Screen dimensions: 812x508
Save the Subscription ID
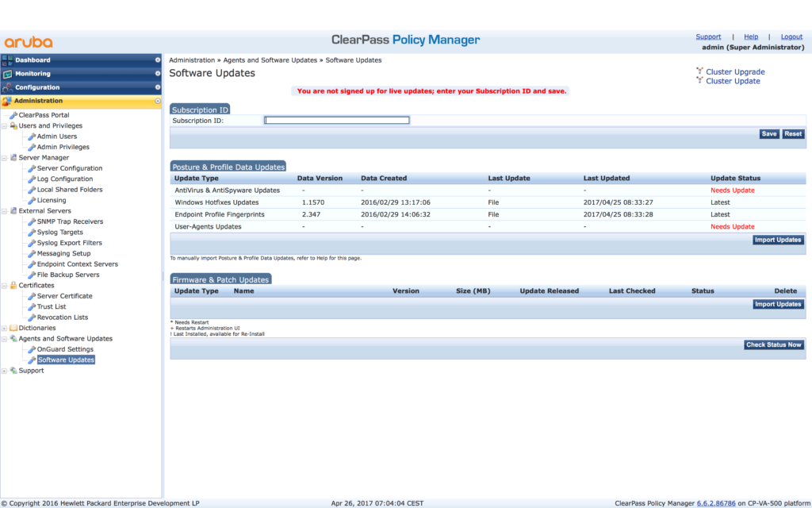click(x=768, y=134)
